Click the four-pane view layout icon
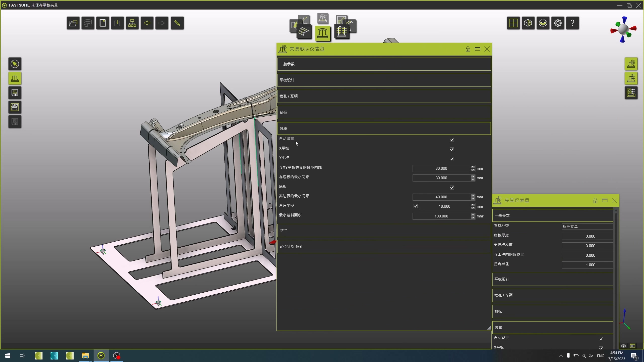 coord(513,23)
